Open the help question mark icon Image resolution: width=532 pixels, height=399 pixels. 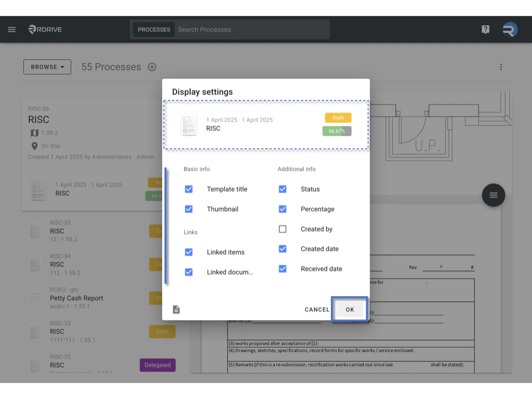[x=485, y=29]
